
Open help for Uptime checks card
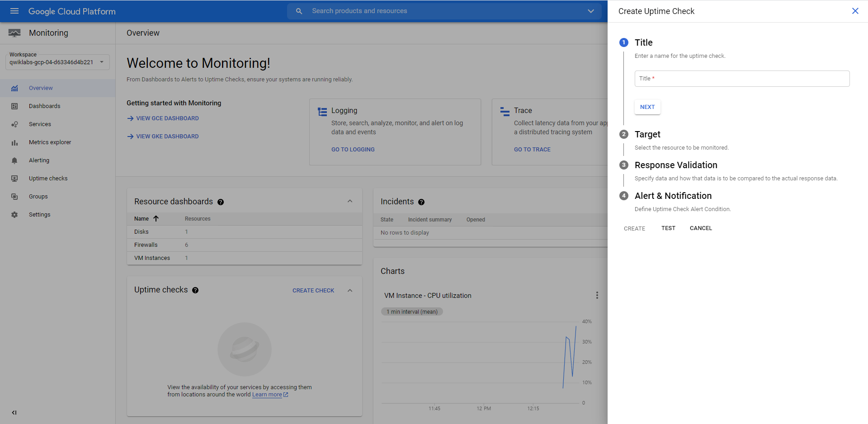point(195,290)
